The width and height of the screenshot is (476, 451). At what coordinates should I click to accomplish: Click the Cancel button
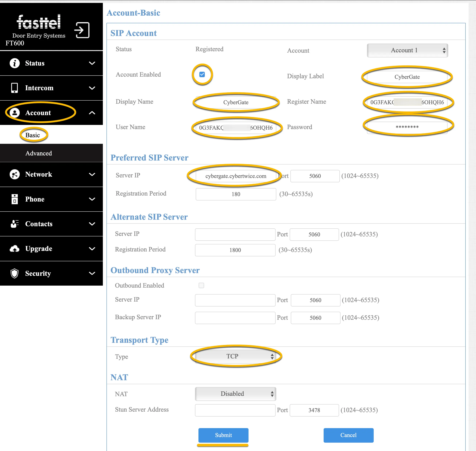[x=348, y=435]
